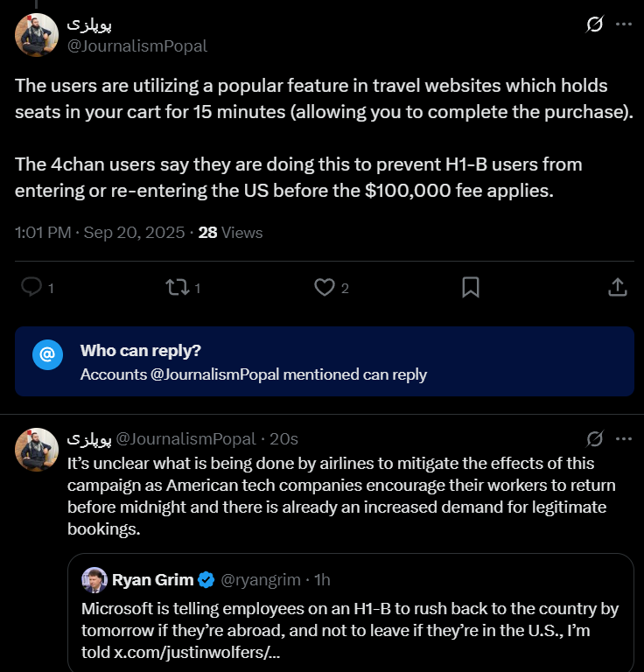Open more options menu on main tweet
Image resolution: width=644 pixels, height=672 pixels.
[x=623, y=24]
